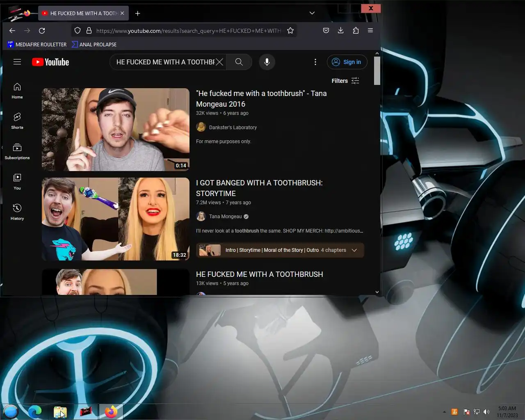The height and width of the screenshot is (420, 525).
Task: Open the Firefox application hamburger menu
Action: point(370,30)
